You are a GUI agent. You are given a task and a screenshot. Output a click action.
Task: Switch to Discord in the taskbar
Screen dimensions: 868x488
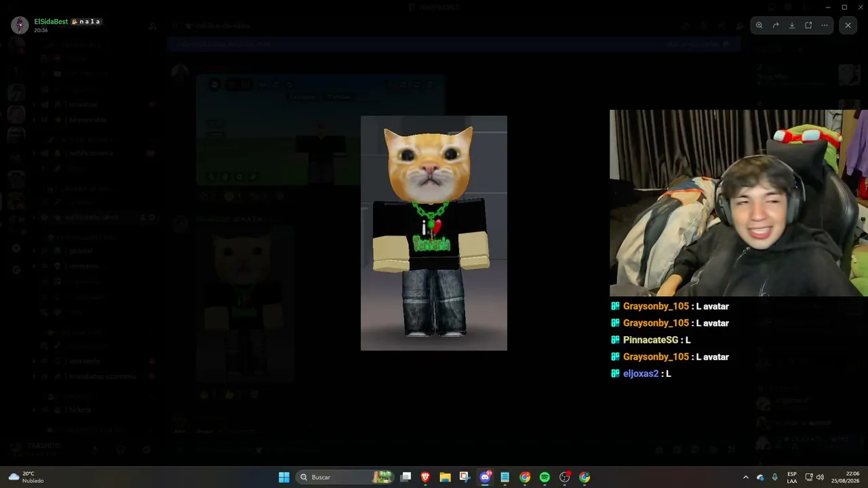pos(485,477)
